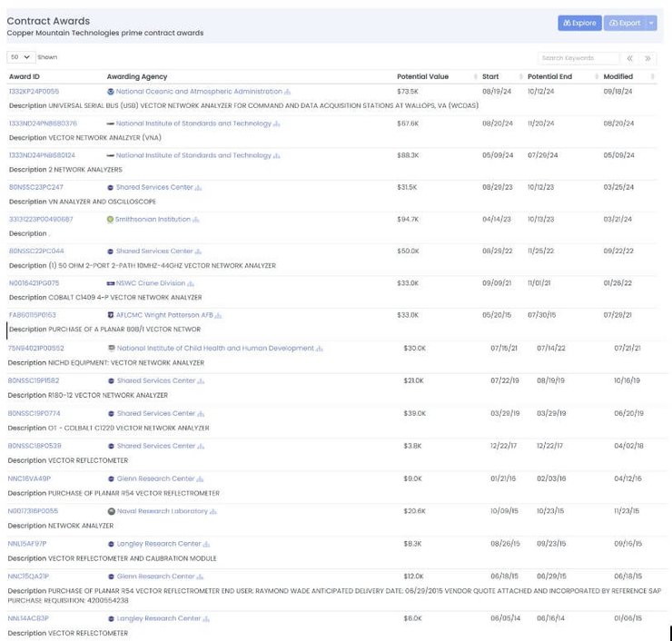Go to the next page of results
This screenshot has height=641, width=672.
[x=647, y=58]
